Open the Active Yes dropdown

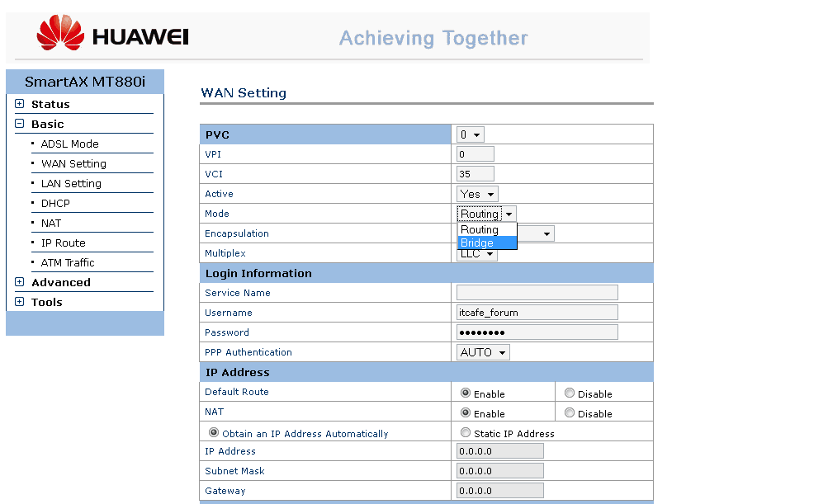pos(478,194)
